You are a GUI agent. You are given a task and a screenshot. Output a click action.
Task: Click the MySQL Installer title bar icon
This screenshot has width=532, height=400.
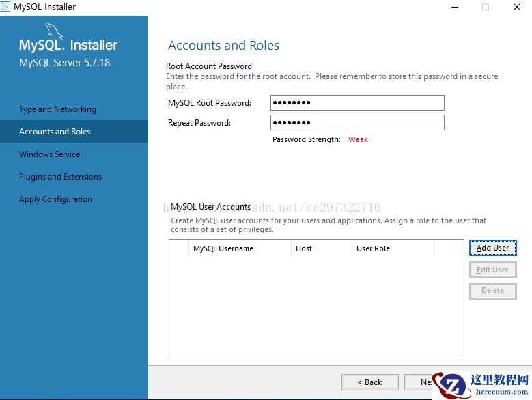pos(5,6)
